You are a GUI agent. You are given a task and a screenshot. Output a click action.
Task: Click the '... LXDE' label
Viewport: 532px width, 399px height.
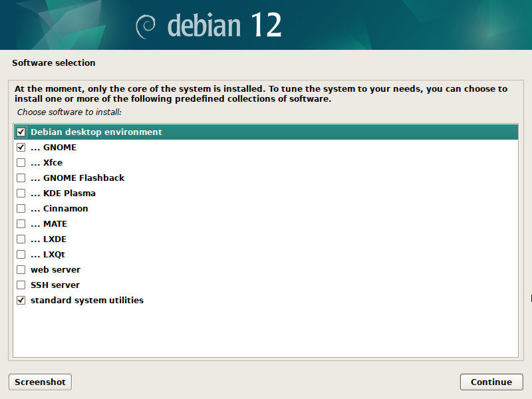[49, 239]
